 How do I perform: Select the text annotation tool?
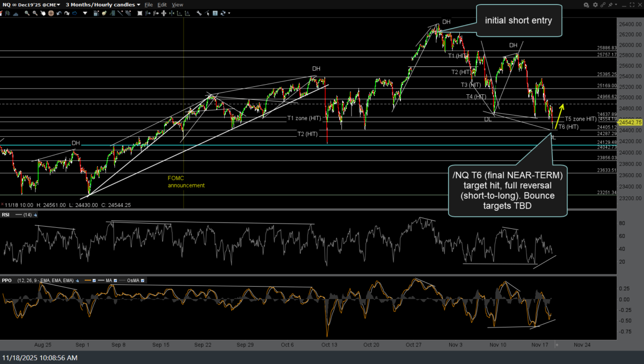pos(215,13)
